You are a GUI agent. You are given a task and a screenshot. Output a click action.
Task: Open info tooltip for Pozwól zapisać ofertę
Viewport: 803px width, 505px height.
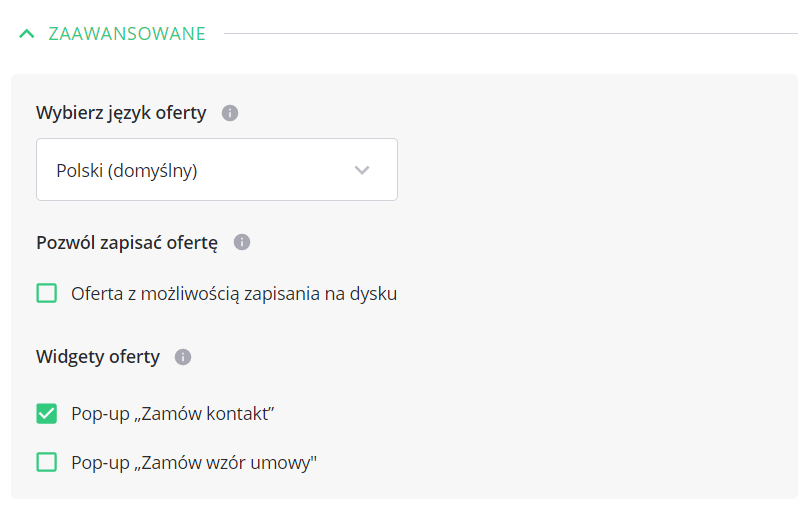pyautogui.click(x=242, y=242)
